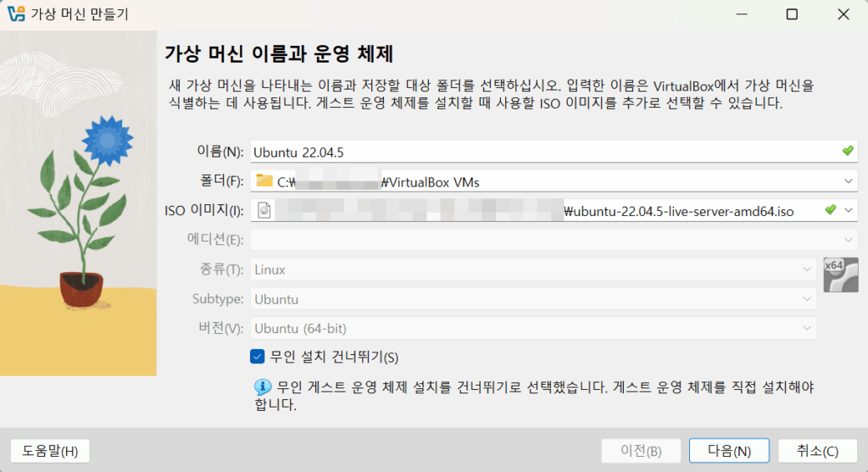Click the Subtype: label
The image size is (868, 472).
click(x=218, y=299)
